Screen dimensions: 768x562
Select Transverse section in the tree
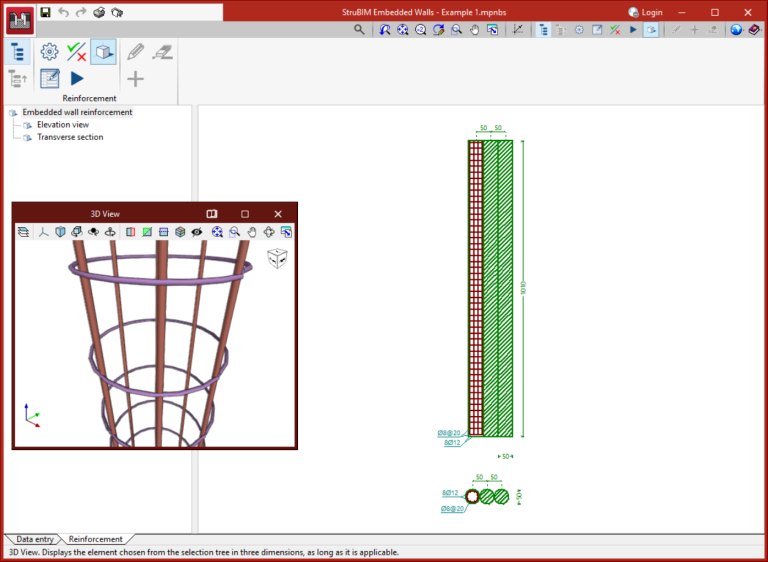(x=70, y=137)
